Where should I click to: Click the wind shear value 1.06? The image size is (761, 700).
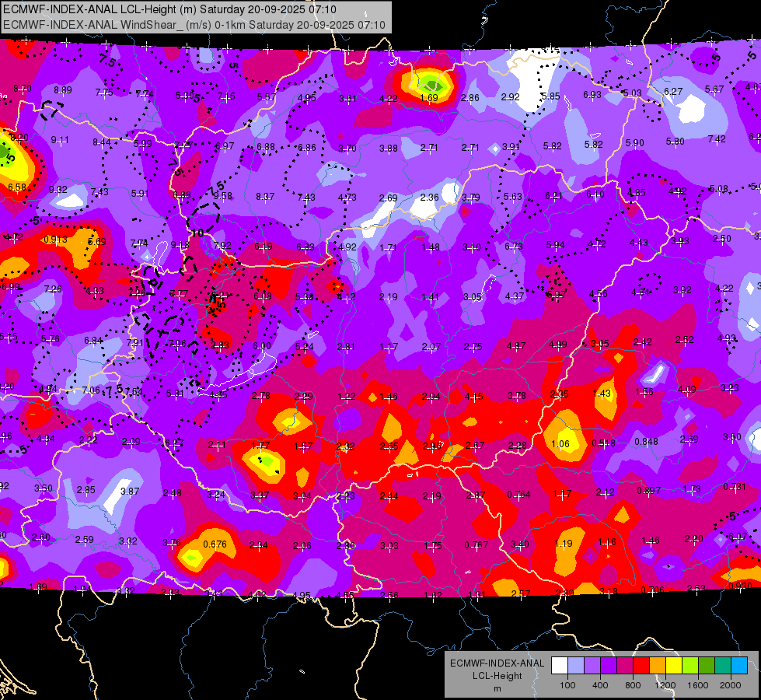[x=560, y=443]
